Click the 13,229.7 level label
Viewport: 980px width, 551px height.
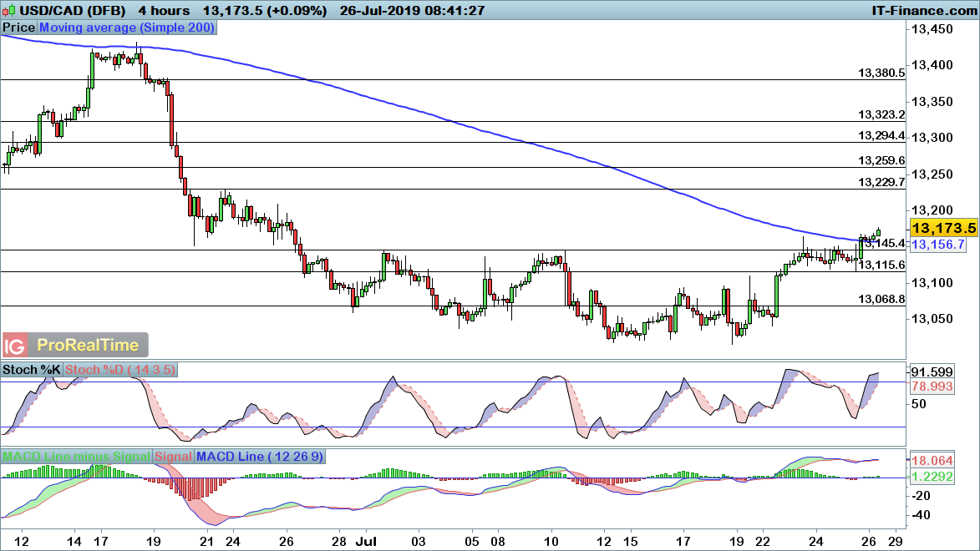pos(881,183)
